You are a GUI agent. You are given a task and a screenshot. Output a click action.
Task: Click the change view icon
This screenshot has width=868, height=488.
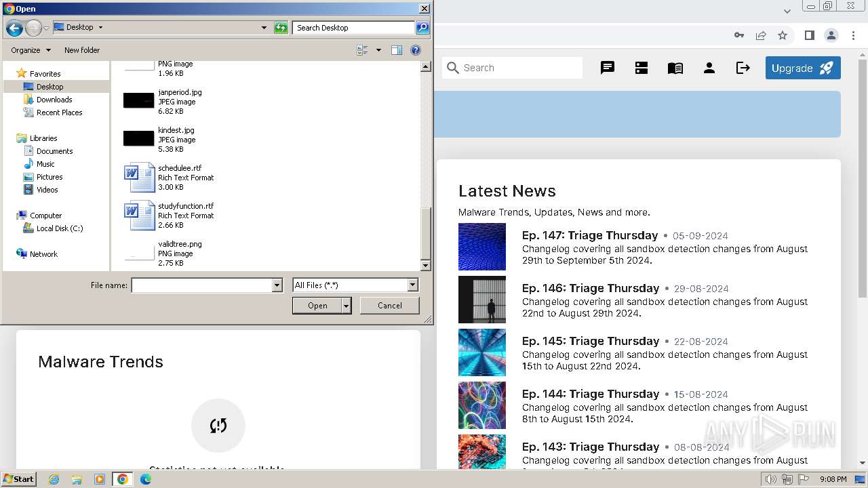click(362, 50)
